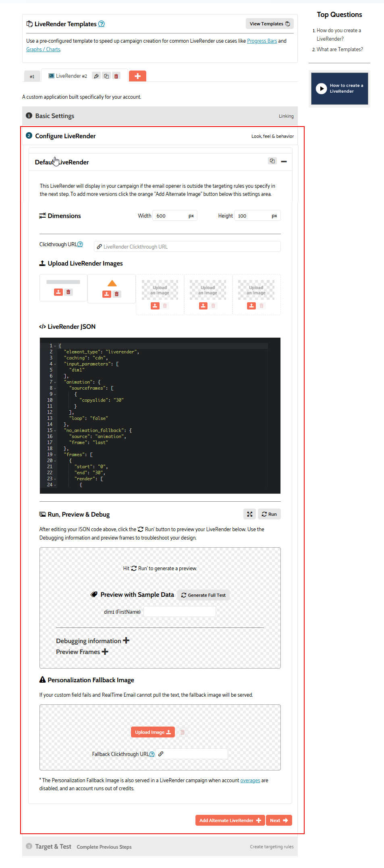Delete the orange triangle image
Screen dimensions: 384x868
click(116, 294)
